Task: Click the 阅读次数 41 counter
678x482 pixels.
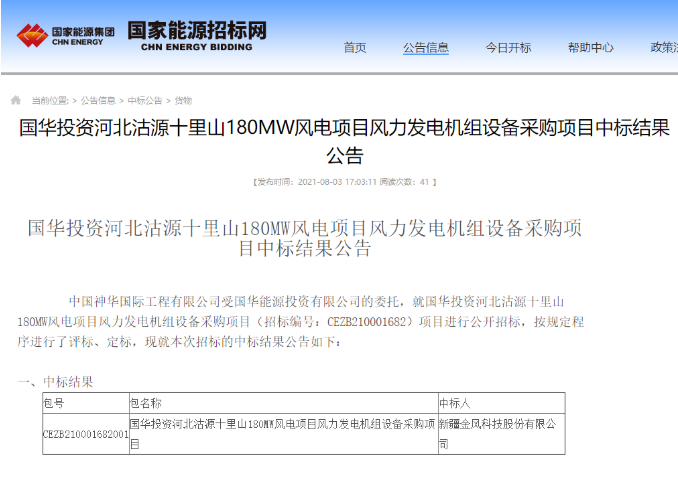Action: 404,182
